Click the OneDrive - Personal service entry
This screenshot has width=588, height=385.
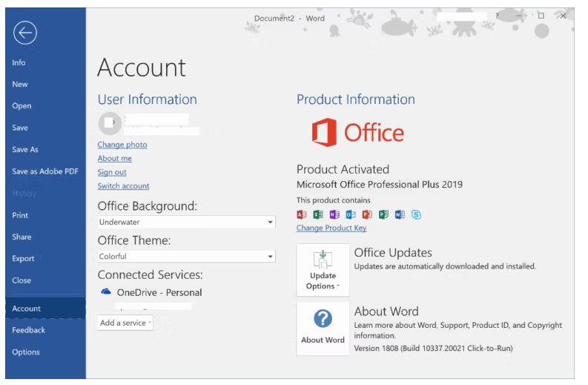(x=159, y=293)
